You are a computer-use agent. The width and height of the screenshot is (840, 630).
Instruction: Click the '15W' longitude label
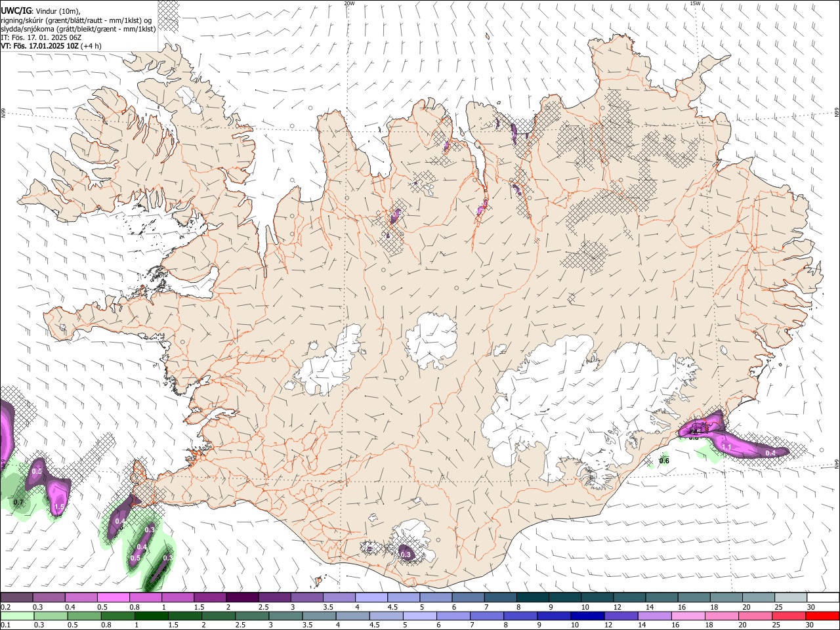point(695,3)
